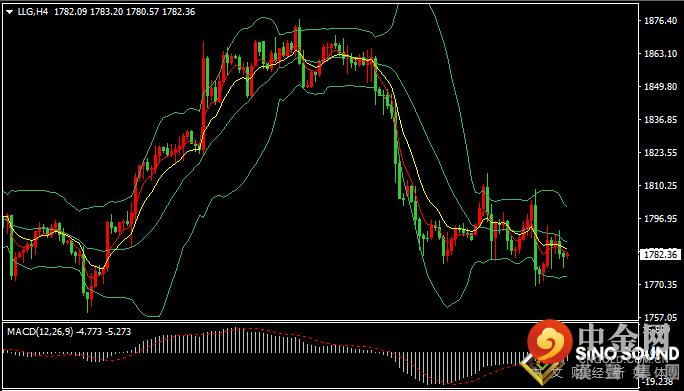The width and height of the screenshot is (684, 391).
Task: Select the MACD(12,26,9) indicator label
Action: [40, 332]
